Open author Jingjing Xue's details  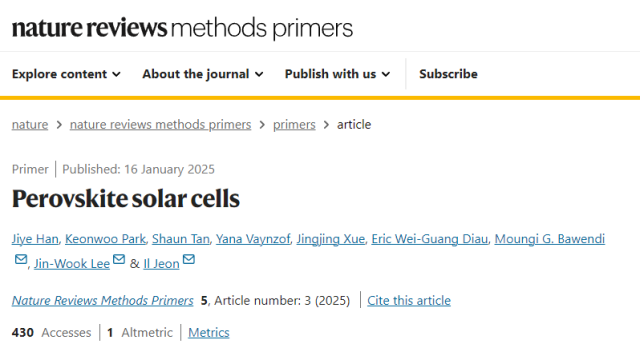click(331, 239)
